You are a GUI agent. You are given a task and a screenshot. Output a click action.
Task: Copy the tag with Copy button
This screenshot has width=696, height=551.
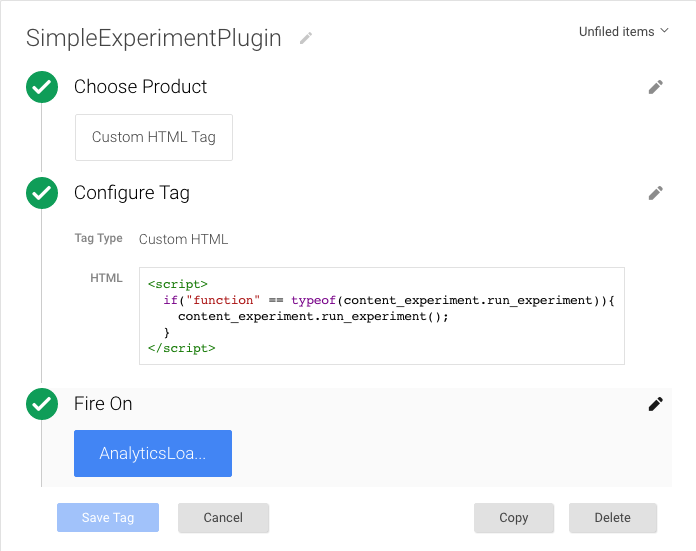coord(514,517)
